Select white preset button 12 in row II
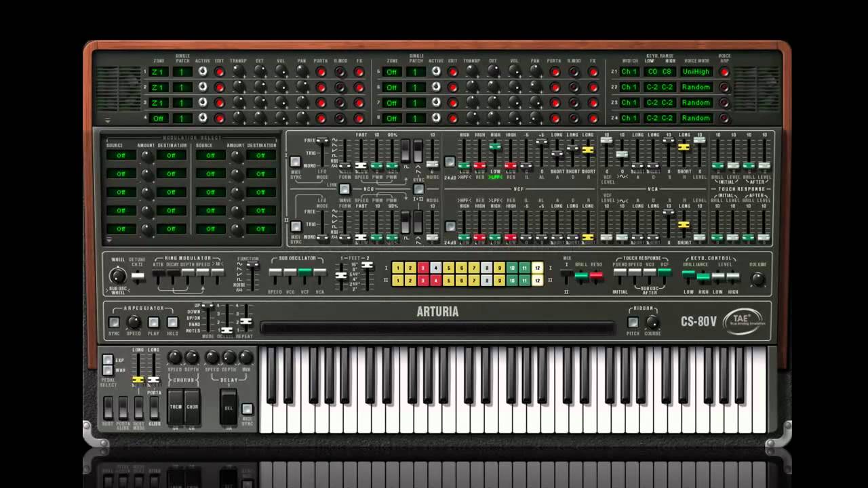868x488 pixels. click(538, 280)
